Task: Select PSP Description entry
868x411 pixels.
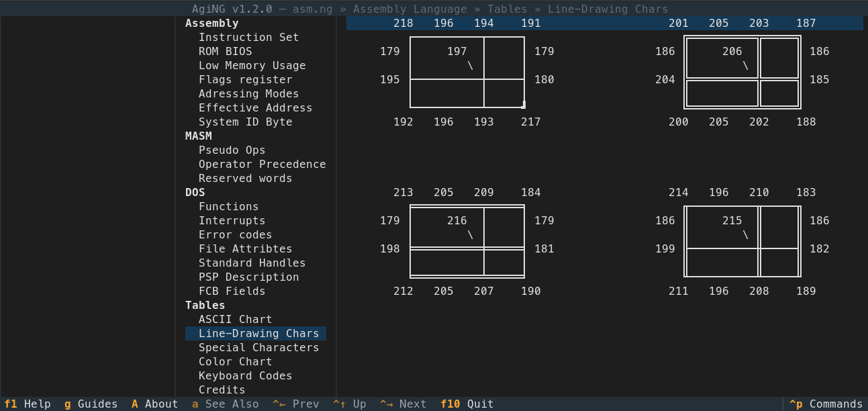Action: pos(249,277)
